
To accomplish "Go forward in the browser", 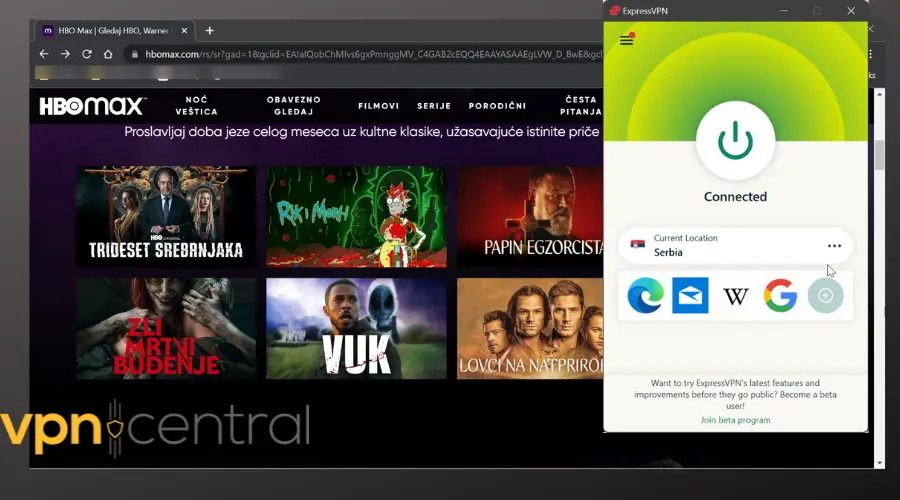I will click(x=65, y=54).
